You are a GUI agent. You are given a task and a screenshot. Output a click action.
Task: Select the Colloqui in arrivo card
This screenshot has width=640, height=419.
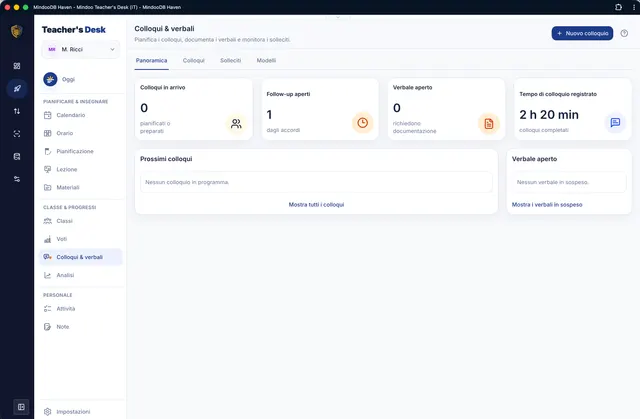(193, 109)
